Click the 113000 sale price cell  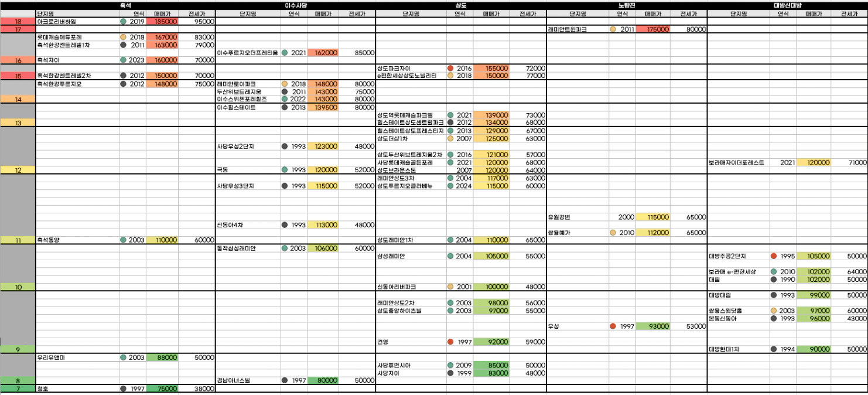pos(322,224)
